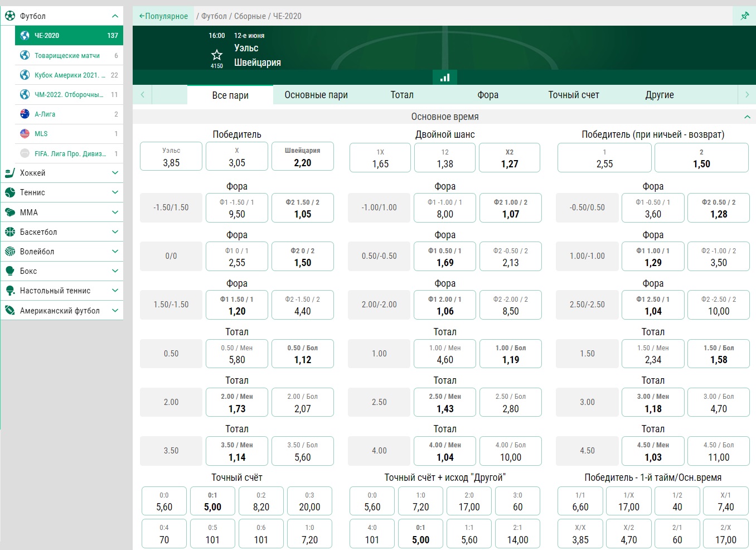This screenshot has height=550, width=756.
Task: Open the Основные пари tab
Action: tap(316, 95)
